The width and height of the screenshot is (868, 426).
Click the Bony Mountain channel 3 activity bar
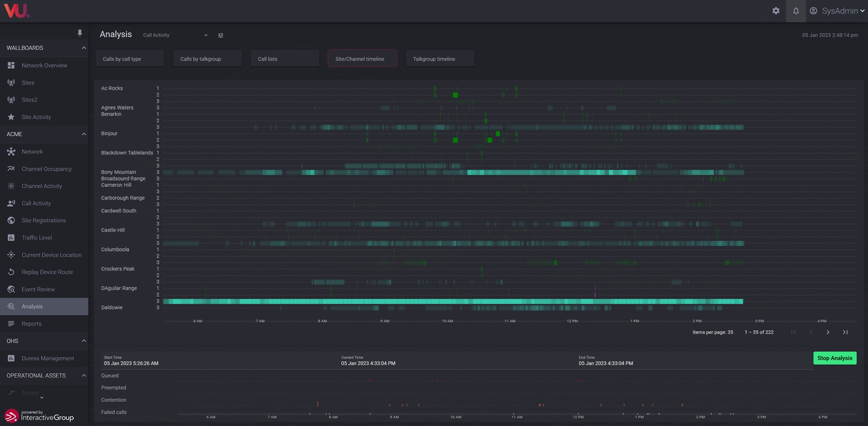[453, 172]
